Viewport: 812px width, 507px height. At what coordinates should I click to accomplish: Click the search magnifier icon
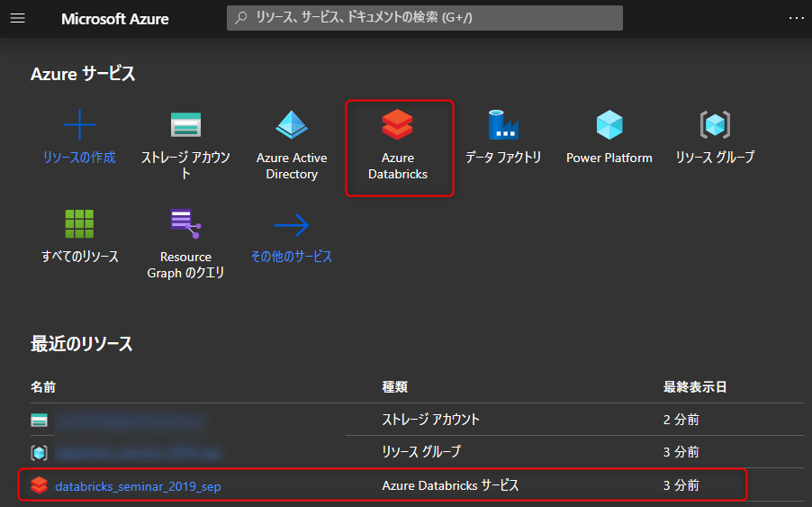tap(240, 18)
